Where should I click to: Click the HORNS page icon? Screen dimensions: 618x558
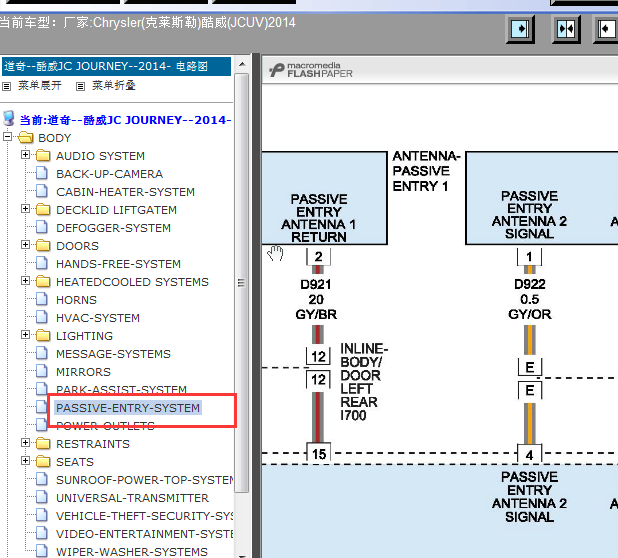tap(42, 299)
